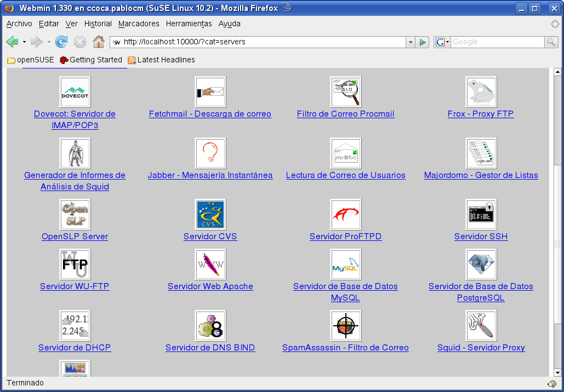564x392 pixels.
Task: Click the Jabber light bulb icon
Action: coord(210,153)
